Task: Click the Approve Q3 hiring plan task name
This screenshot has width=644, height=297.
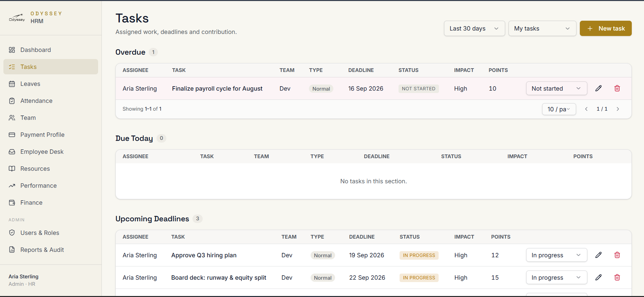Action: (204, 255)
